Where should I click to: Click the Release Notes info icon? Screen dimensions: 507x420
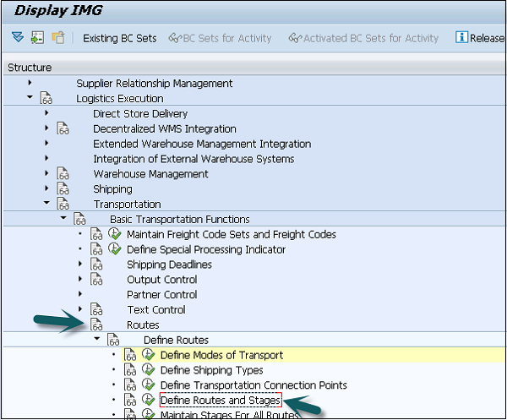[x=461, y=38]
